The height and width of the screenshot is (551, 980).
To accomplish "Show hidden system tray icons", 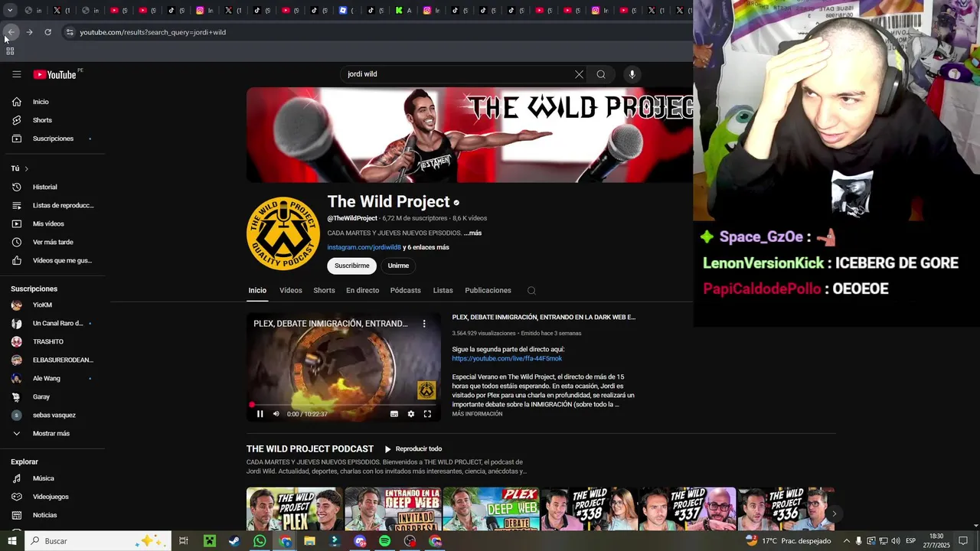I will [x=845, y=541].
